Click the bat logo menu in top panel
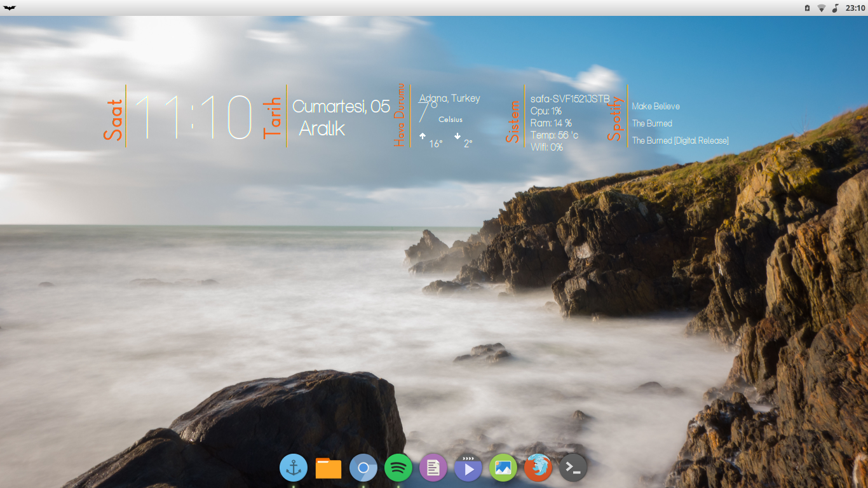The height and width of the screenshot is (488, 868). pyautogui.click(x=10, y=8)
